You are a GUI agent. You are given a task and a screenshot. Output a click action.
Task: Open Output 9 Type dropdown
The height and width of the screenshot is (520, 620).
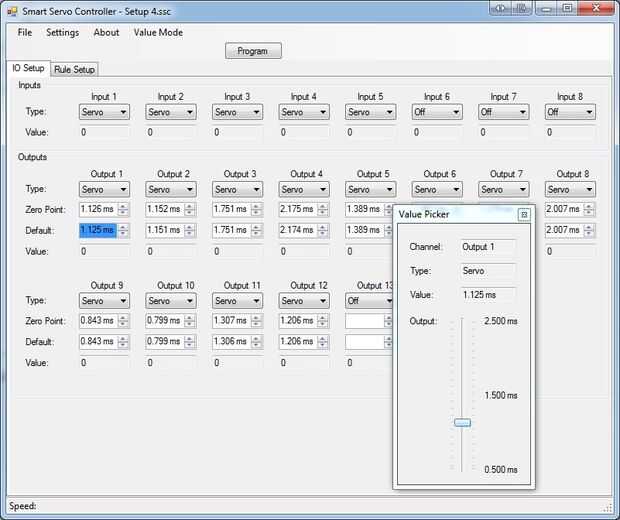104,301
